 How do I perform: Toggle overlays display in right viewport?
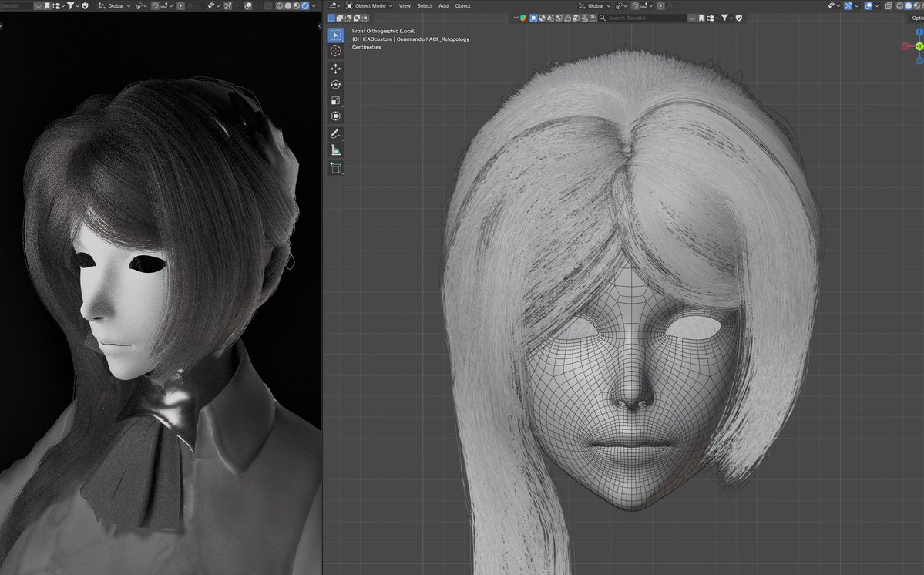tap(868, 6)
